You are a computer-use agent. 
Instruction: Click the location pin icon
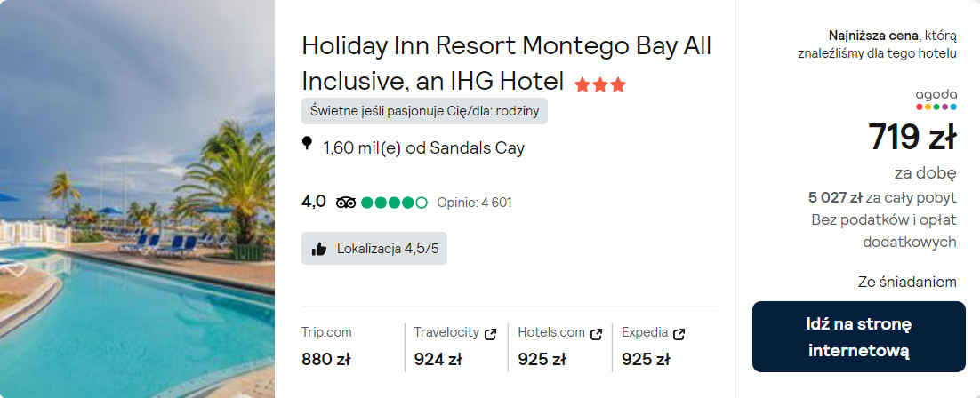coord(308,144)
